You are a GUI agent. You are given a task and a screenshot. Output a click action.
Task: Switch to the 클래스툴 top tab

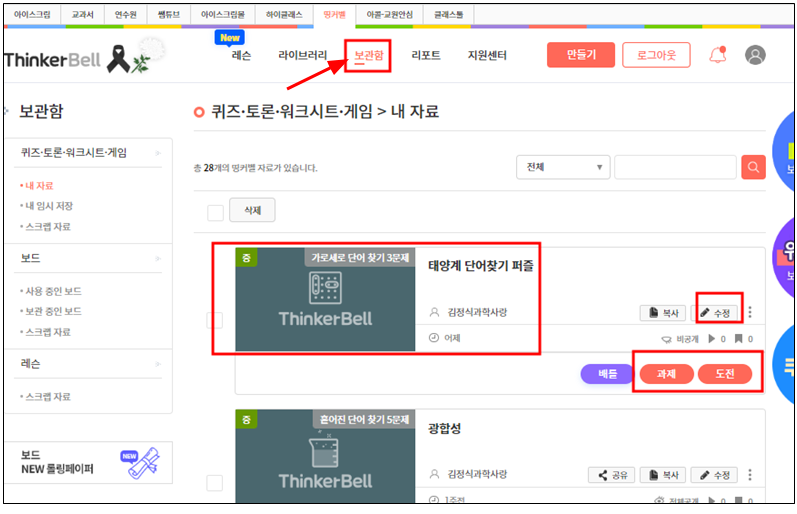(448, 15)
